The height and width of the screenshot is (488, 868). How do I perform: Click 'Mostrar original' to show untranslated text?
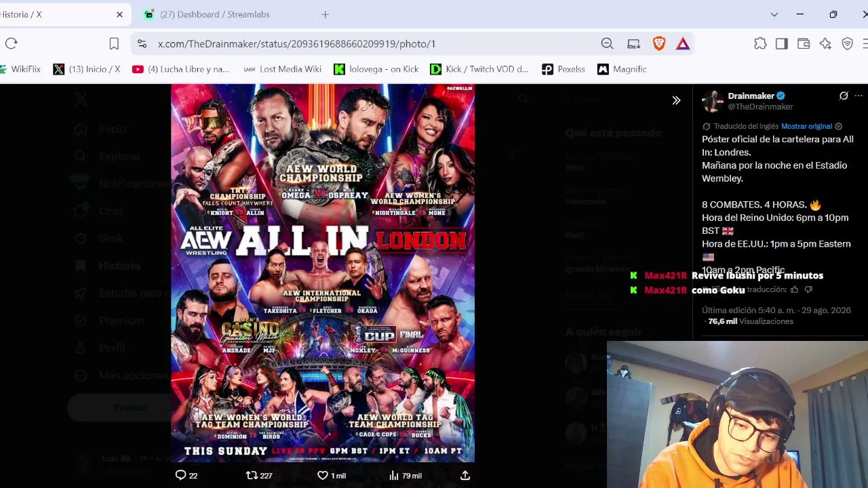click(806, 126)
